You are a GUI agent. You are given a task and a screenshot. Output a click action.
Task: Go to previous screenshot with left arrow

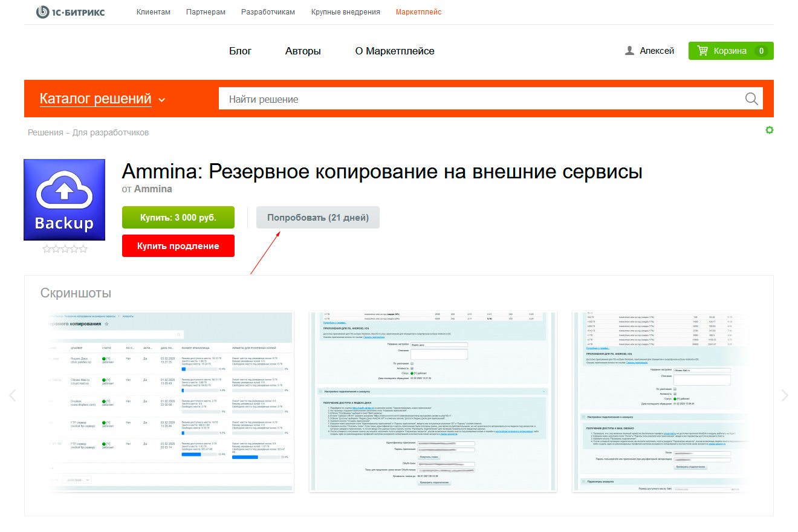tap(13, 395)
